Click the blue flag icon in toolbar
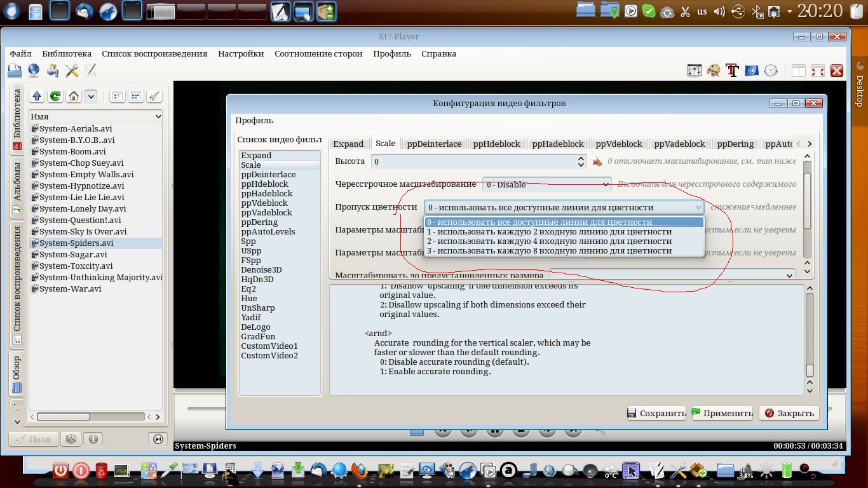868x488 pixels. click(752, 71)
